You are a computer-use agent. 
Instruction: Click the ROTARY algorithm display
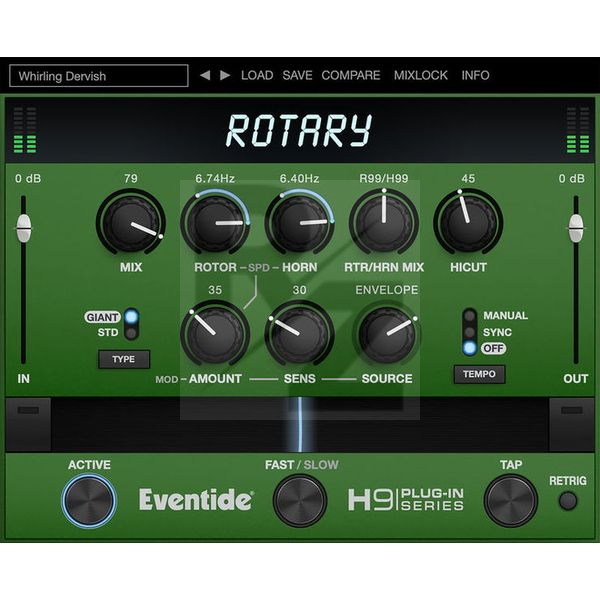click(x=300, y=131)
